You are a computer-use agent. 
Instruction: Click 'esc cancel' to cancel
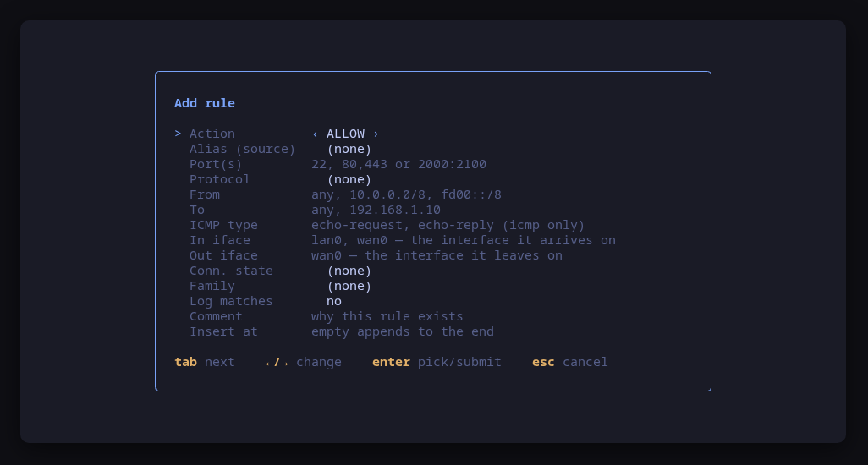(569, 362)
